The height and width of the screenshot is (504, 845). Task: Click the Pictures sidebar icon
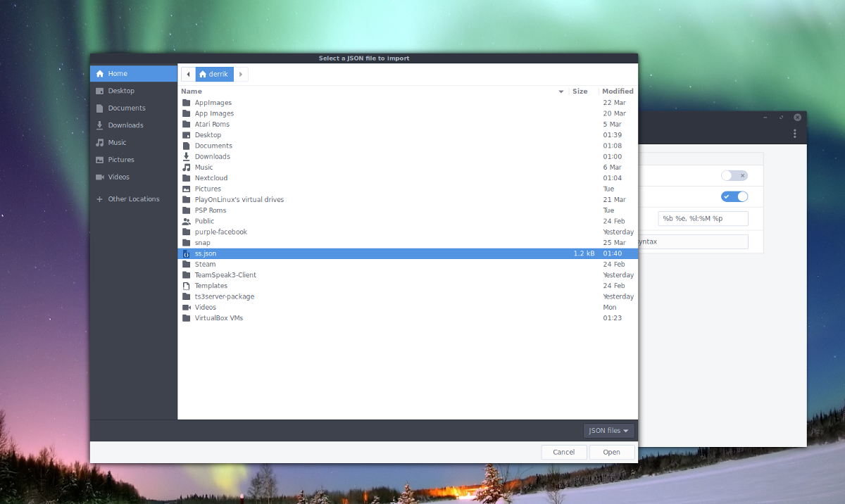click(99, 160)
